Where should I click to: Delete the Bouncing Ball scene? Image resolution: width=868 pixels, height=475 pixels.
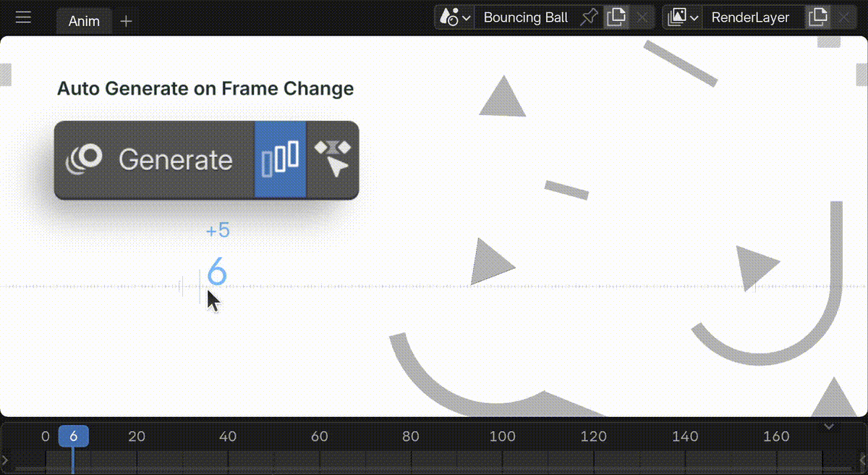[642, 17]
